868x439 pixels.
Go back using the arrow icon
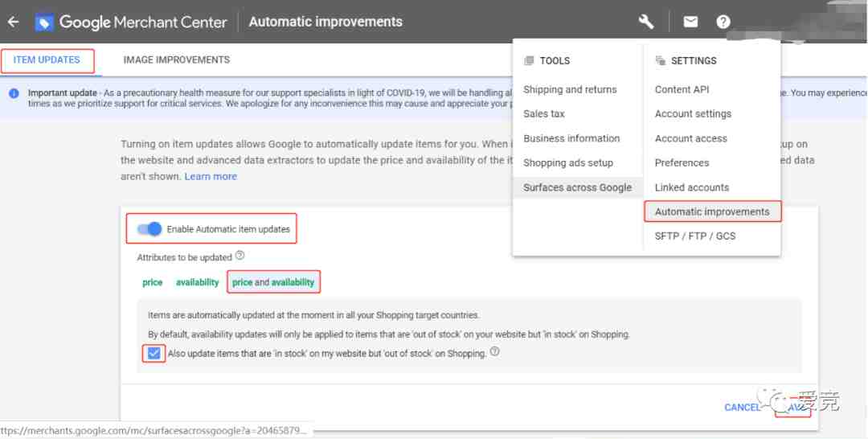[14, 23]
